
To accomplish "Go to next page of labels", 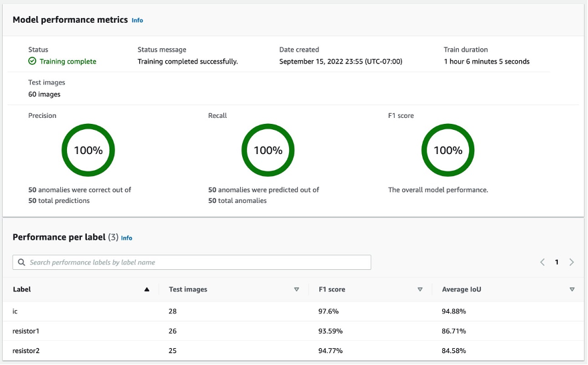I will tap(571, 263).
